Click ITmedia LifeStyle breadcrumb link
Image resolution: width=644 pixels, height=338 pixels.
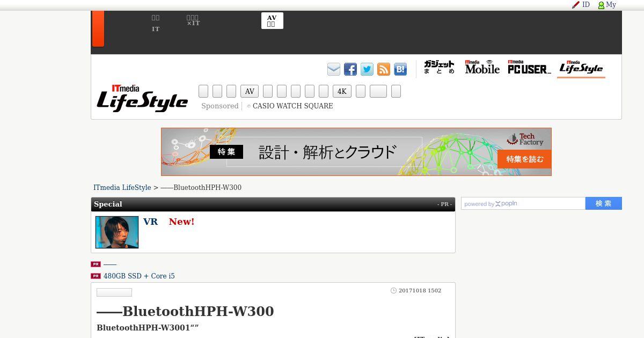pyautogui.click(x=122, y=188)
